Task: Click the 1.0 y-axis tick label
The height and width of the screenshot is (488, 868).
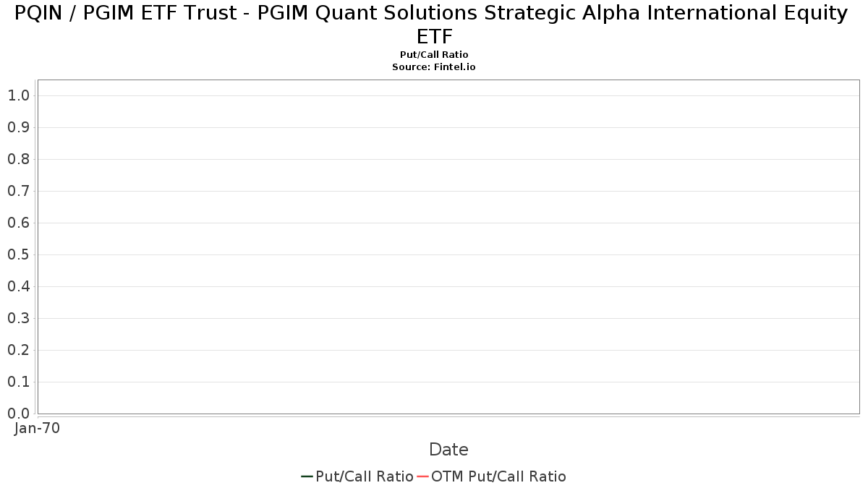Action: (x=18, y=95)
